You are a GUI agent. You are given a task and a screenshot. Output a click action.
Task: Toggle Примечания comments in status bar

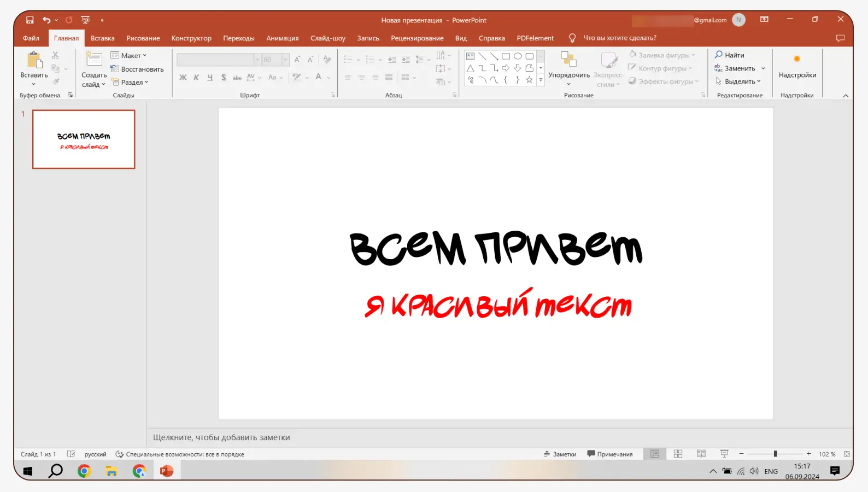(x=609, y=454)
